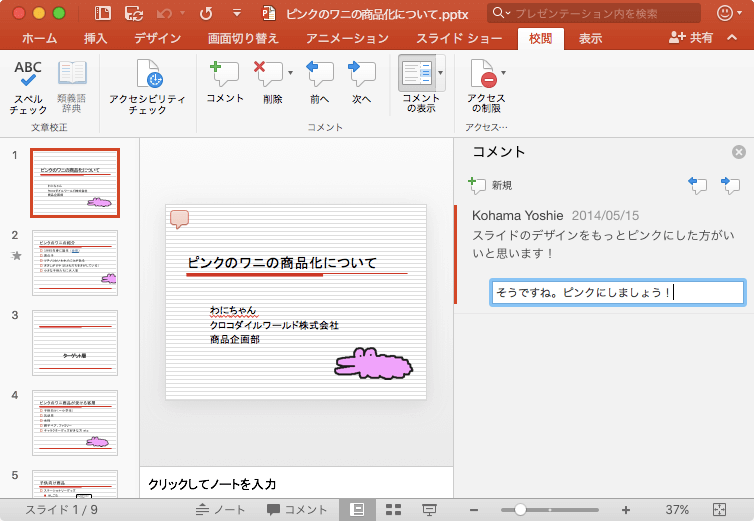Select slide 3 thumbnail
The height and width of the screenshot is (521, 754).
[x=75, y=343]
